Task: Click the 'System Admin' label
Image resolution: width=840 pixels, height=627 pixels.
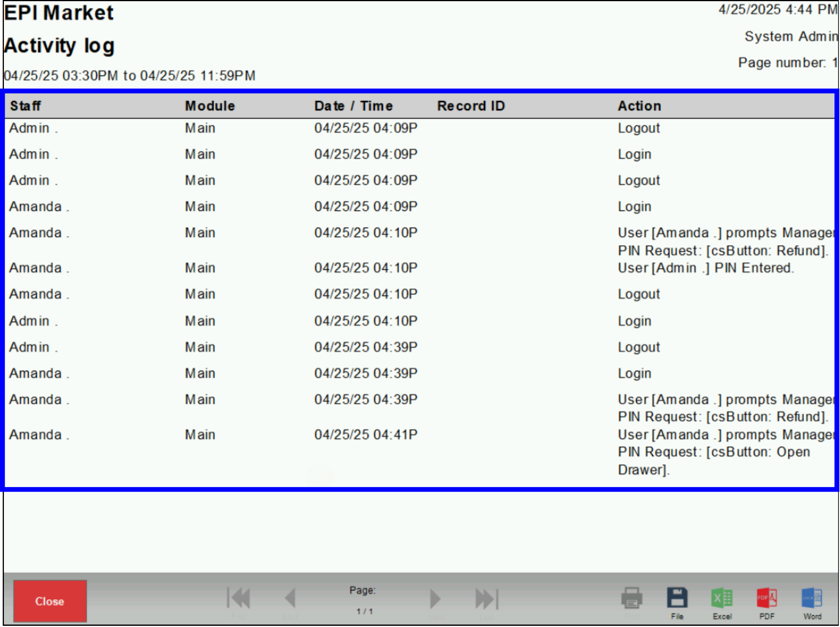Action: (x=791, y=36)
